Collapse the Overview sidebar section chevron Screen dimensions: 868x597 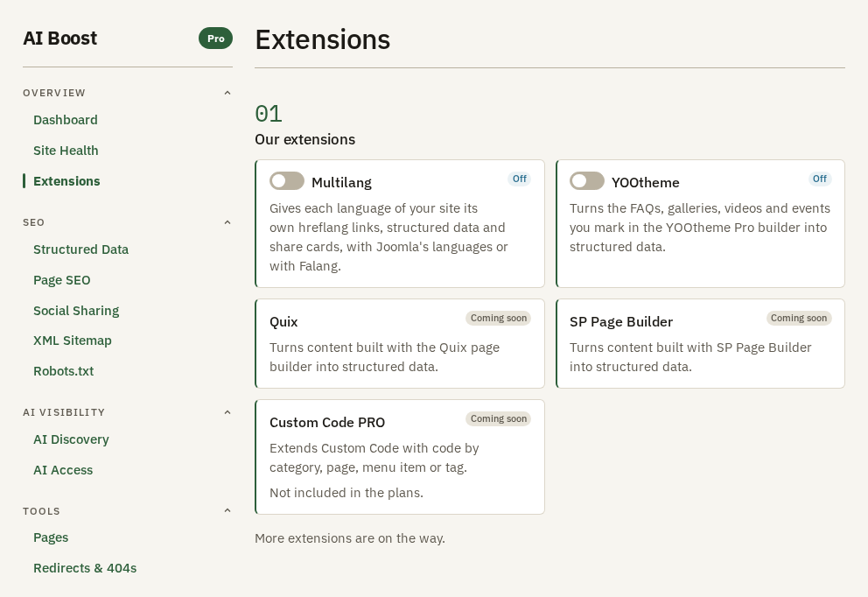pos(227,93)
